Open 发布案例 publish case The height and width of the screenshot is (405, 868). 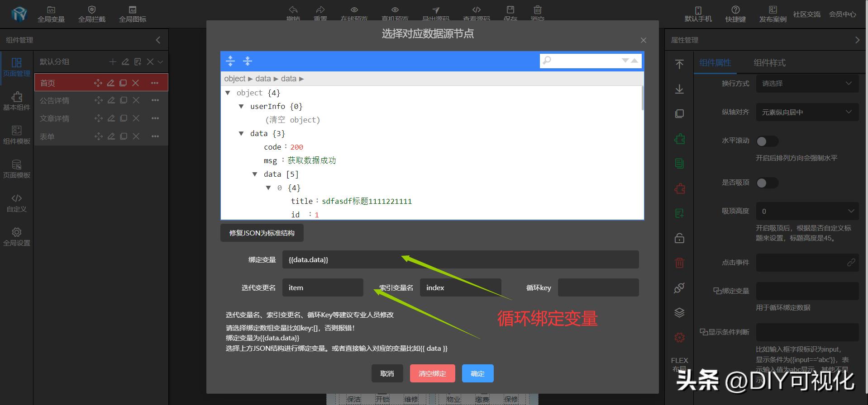[x=773, y=14]
